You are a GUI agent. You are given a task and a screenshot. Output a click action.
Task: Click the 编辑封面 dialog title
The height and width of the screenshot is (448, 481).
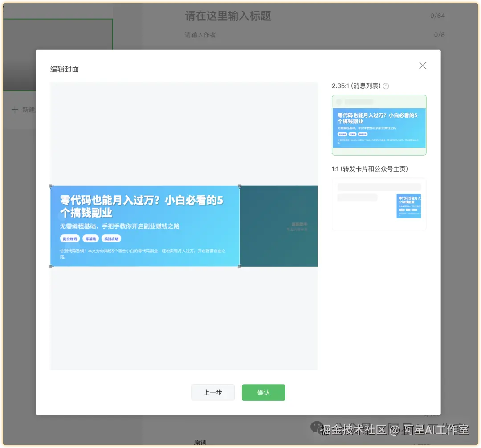coord(65,69)
